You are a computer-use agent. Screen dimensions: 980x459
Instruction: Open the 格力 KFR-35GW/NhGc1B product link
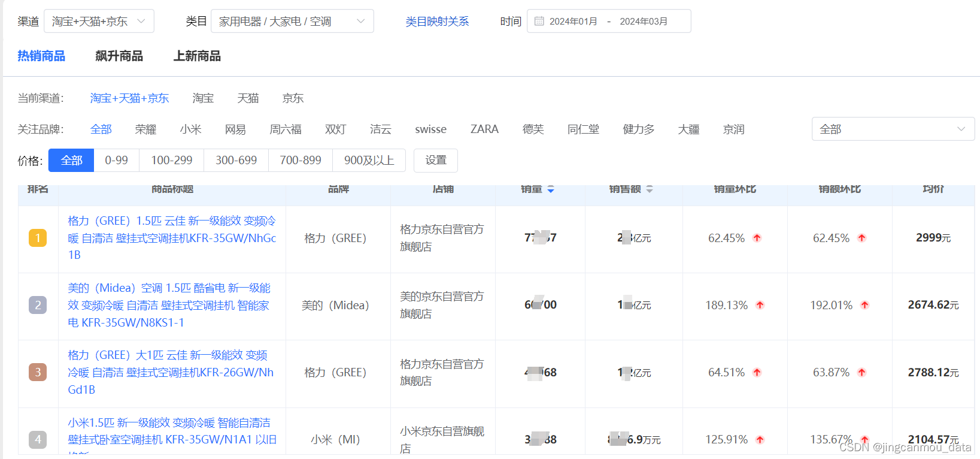coord(172,238)
